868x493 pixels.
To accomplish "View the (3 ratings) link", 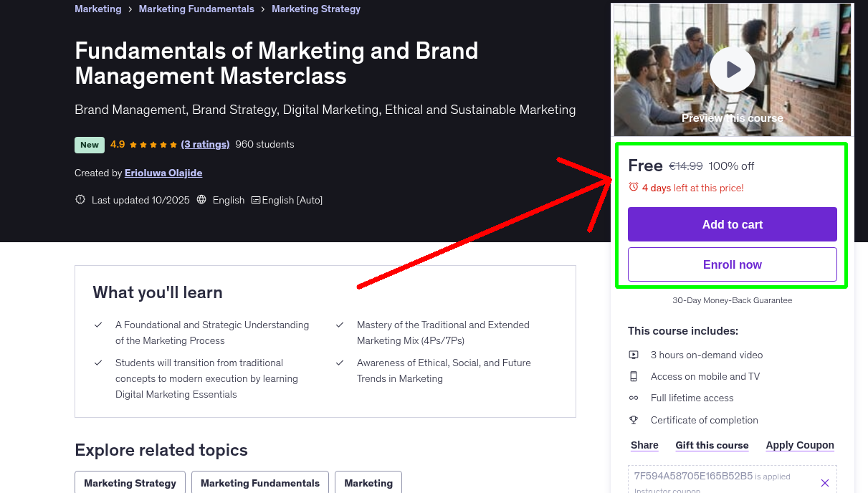I will 206,144.
